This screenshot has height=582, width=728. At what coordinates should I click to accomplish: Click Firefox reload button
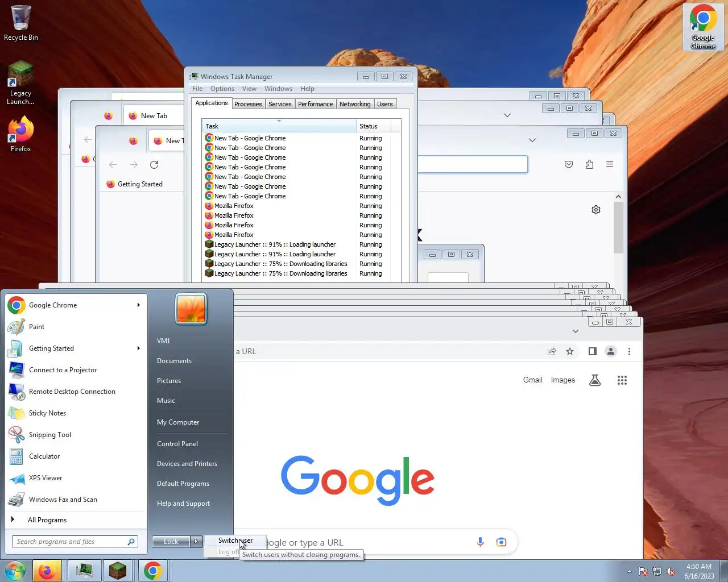click(154, 165)
